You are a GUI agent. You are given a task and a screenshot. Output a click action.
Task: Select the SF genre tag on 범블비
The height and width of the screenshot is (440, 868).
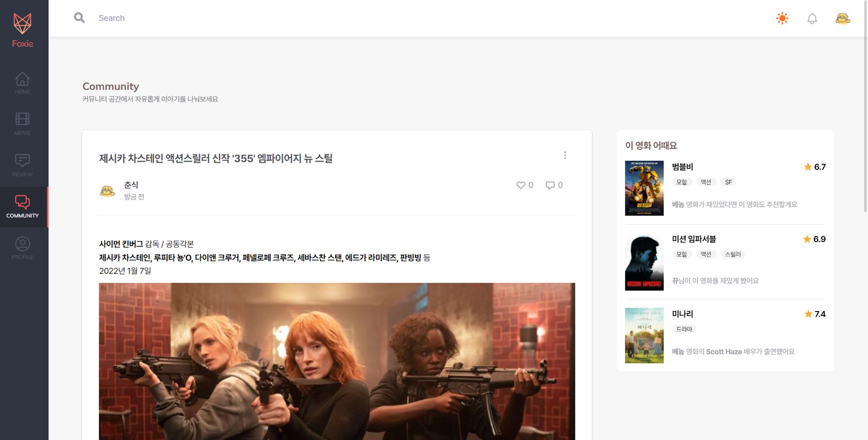click(728, 182)
